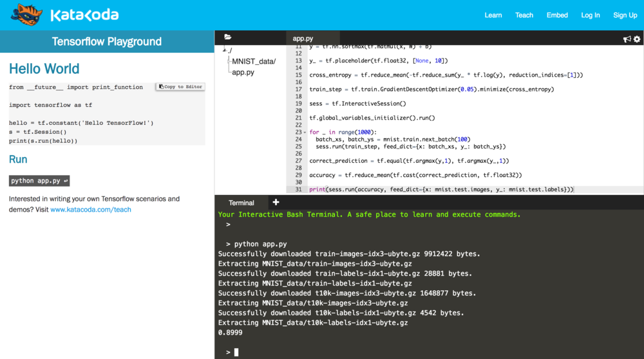The width and height of the screenshot is (644, 359).
Task: Open the editor settings gear icon
Action: coord(637,39)
